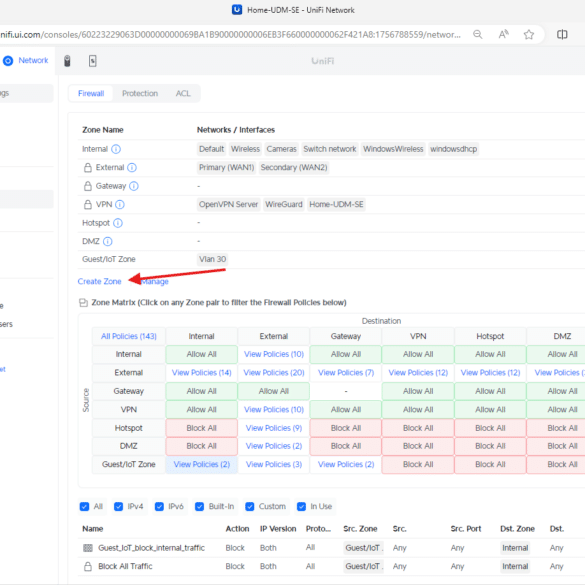The width and height of the screenshot is (585, 585).
Task: Click the WireGuard tag
Action: pos(284,204)
